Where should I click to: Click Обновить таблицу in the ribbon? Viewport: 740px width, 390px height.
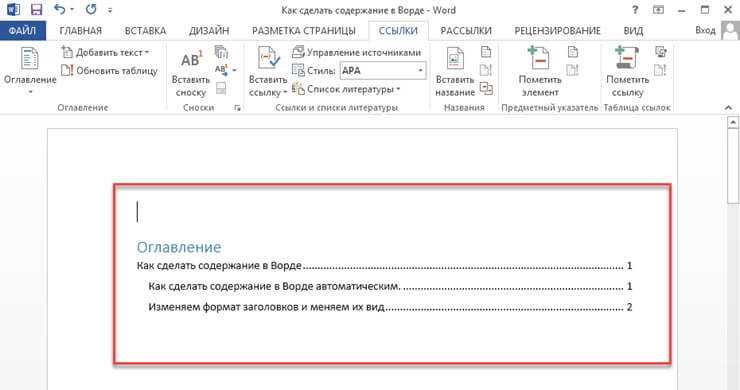point(109,71)
